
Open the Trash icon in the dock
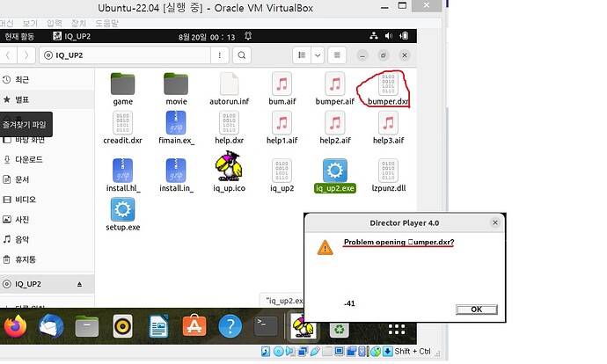point(339,329)
